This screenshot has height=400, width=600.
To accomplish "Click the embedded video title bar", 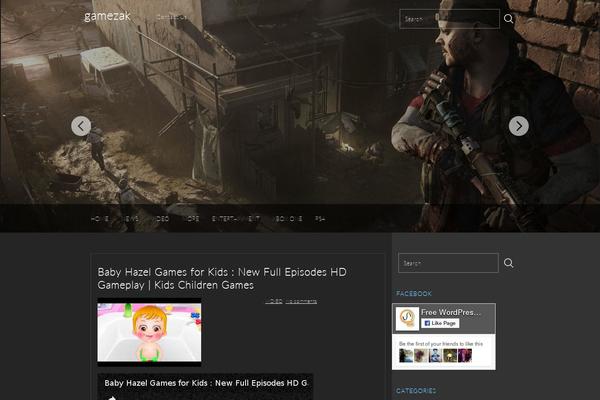I will 205,383.
